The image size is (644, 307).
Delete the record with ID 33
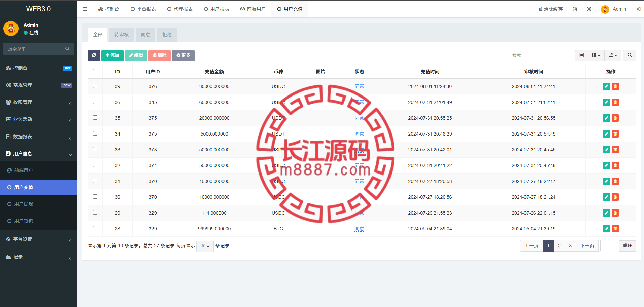(x=615, y=150)
